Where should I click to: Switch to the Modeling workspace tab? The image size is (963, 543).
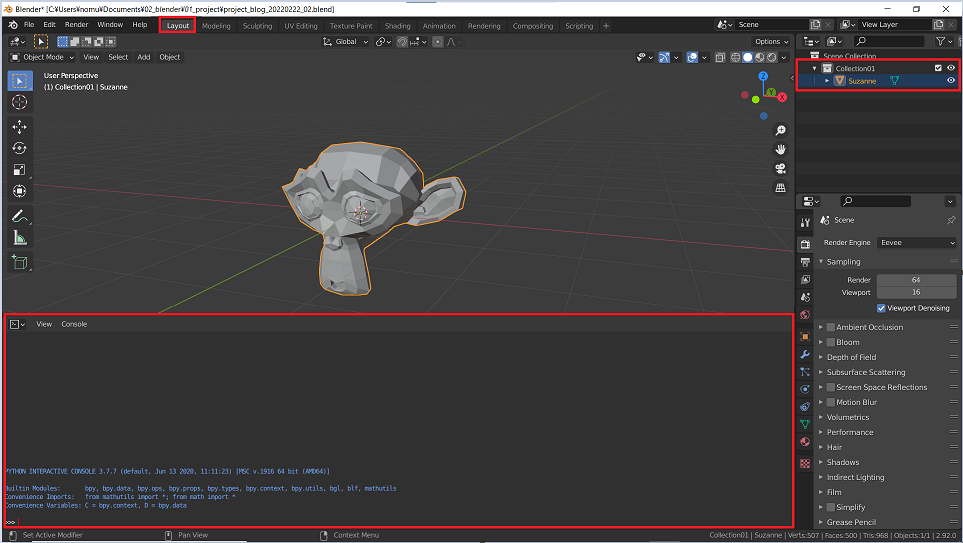point(216,26)
